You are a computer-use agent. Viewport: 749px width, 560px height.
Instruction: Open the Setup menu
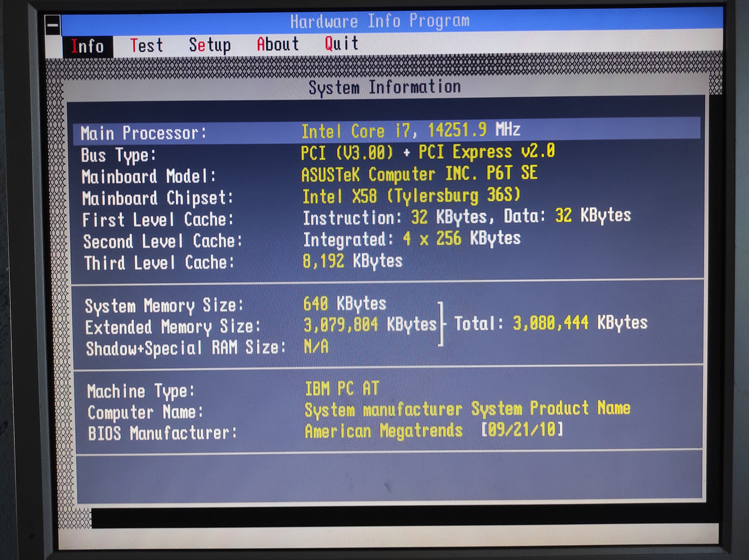coord(210,45)
